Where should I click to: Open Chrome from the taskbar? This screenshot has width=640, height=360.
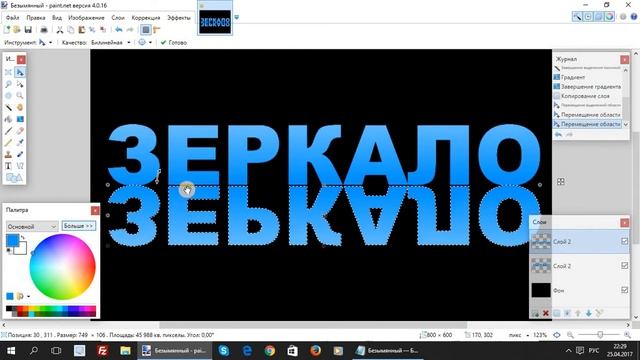(x=269, y=351)
